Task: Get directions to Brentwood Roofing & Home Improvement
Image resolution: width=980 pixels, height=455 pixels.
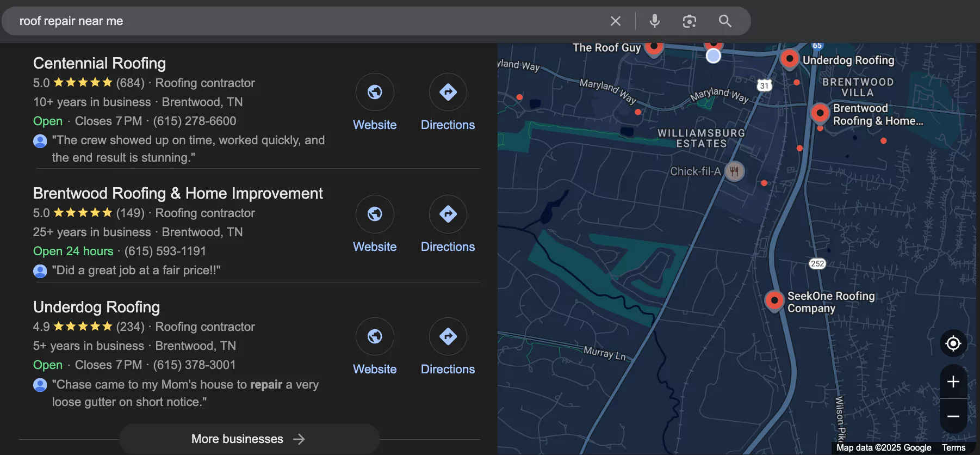Action: click(x=448, y=214)
